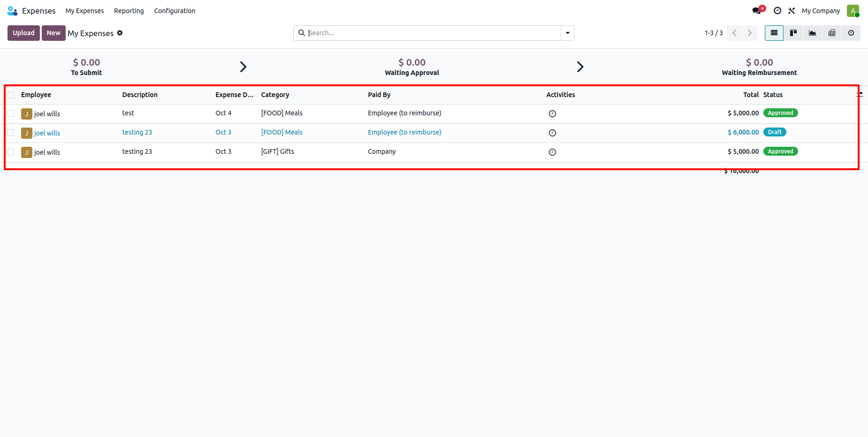Open the optional columns selector in the table header

coord(860,95)
